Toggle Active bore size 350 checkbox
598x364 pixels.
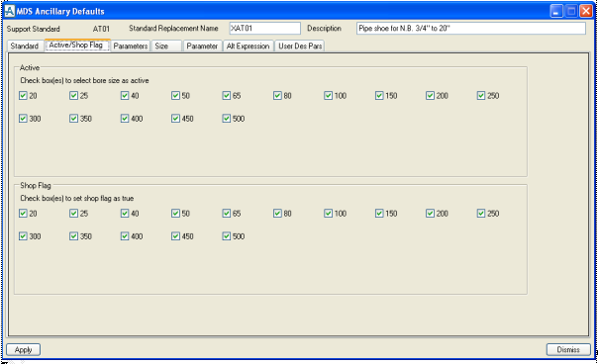point(73,119)
